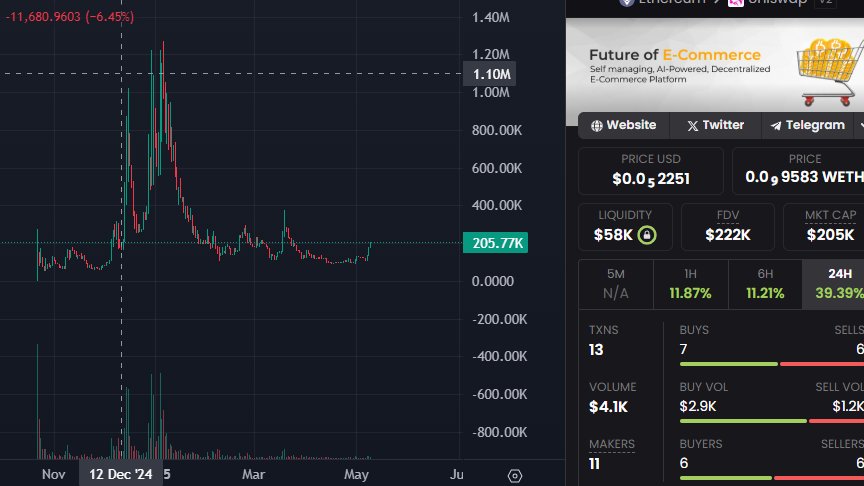Select the 6H timeframe tab
The height and width of the screenshot is (486, 864).
click(x=765, y=284)
